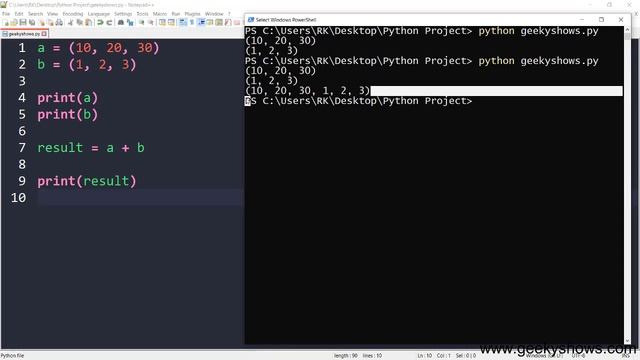Click the 'Ln : 10' status bar entry
This screenshot has width=640, height=360.
(x=424, y=356)
